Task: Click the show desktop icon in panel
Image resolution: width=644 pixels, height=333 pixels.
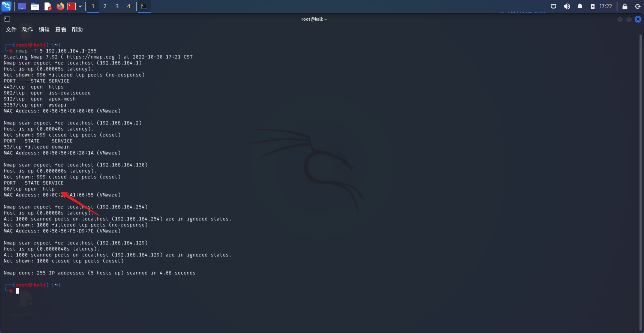Action: point(22,6)
